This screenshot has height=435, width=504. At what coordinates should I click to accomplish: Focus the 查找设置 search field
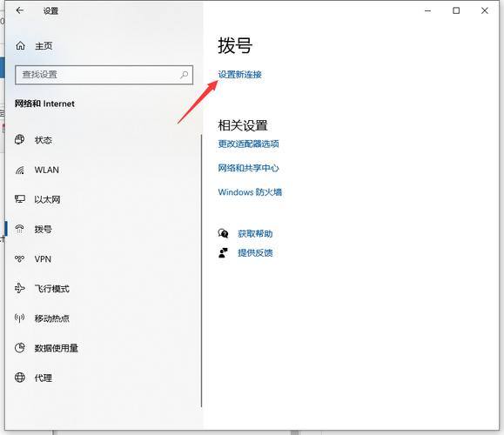(x=104, y=75)
